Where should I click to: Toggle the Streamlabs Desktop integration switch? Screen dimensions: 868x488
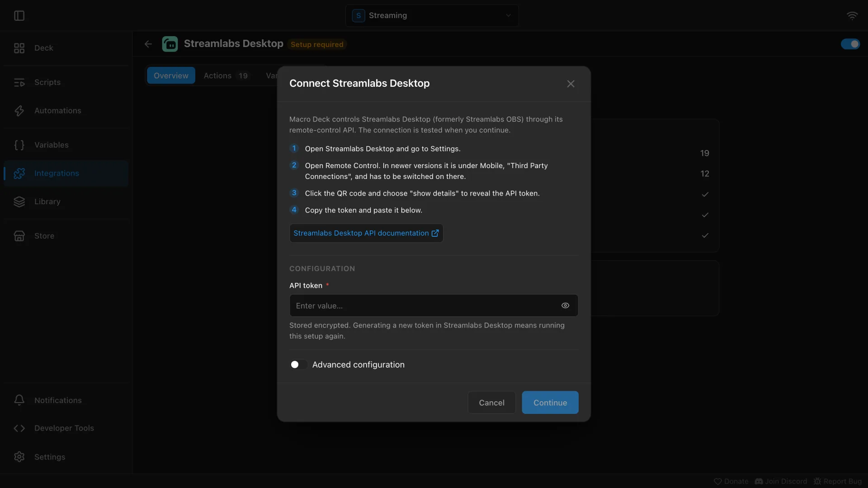pos(850,44)
